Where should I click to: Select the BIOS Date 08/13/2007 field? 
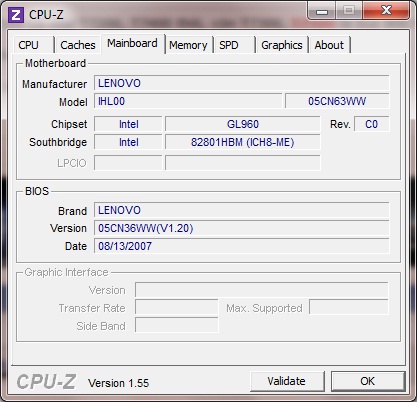click(242, 246)
